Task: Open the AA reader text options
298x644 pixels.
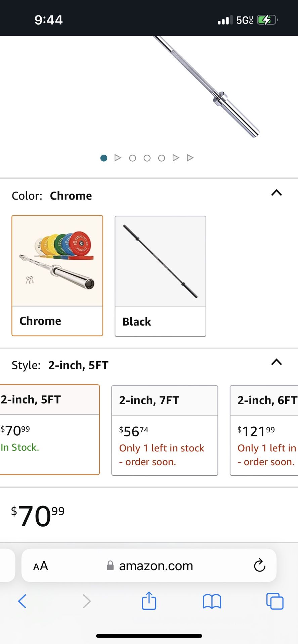Action: point(41,566)
